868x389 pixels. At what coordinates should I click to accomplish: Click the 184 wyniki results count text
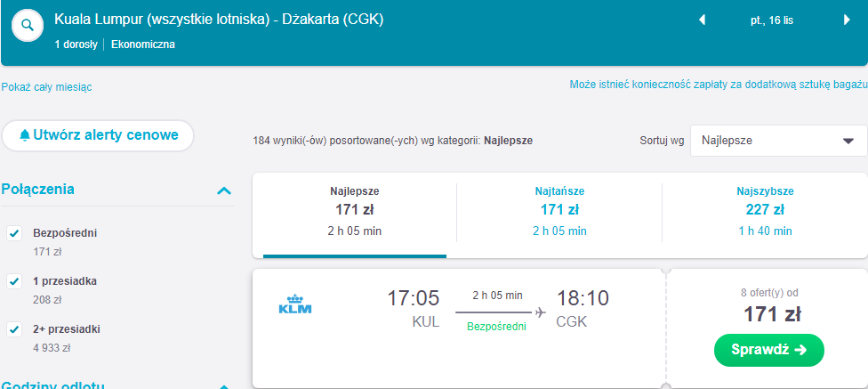[x=392, y=141]
